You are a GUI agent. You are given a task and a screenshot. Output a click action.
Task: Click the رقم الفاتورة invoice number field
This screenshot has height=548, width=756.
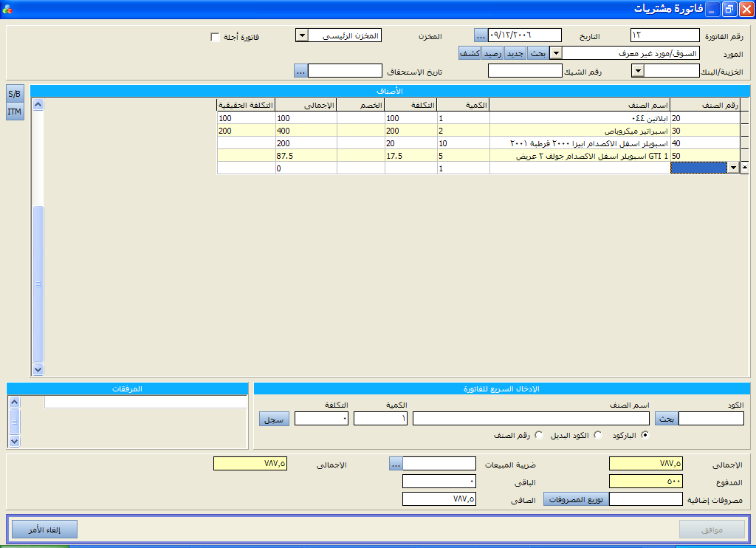(x=665, y=35)
